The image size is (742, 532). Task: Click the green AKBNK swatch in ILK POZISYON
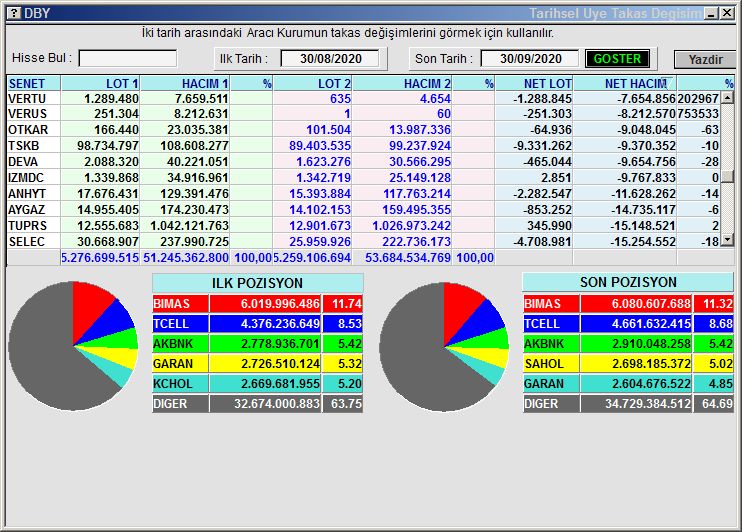click(180, 344)
